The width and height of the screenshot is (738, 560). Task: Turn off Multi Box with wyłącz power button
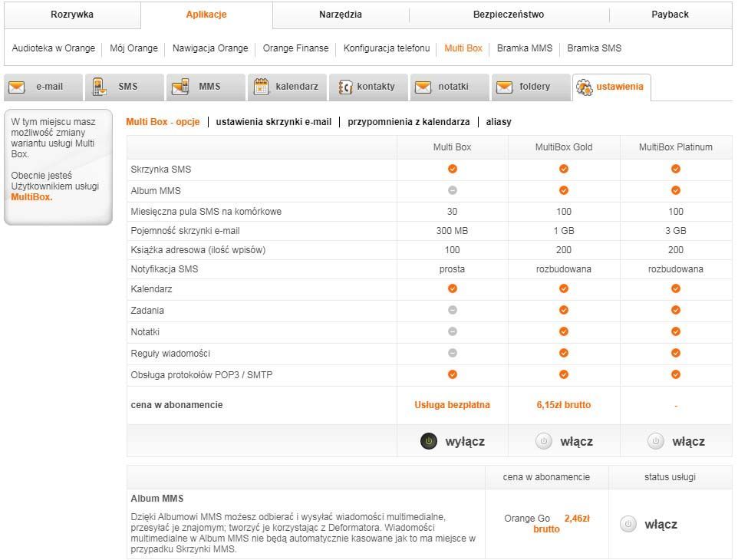(430, 441)
